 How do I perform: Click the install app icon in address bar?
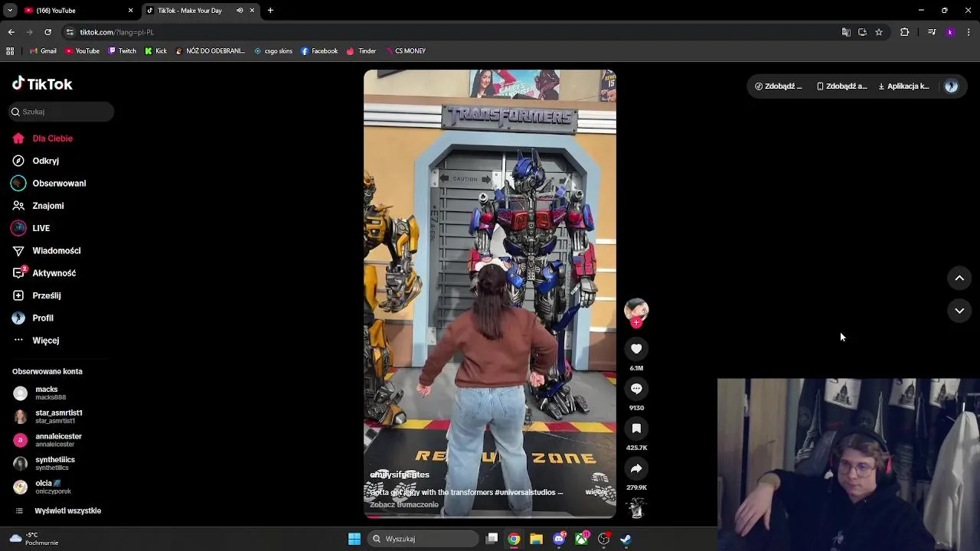[862, 32]
